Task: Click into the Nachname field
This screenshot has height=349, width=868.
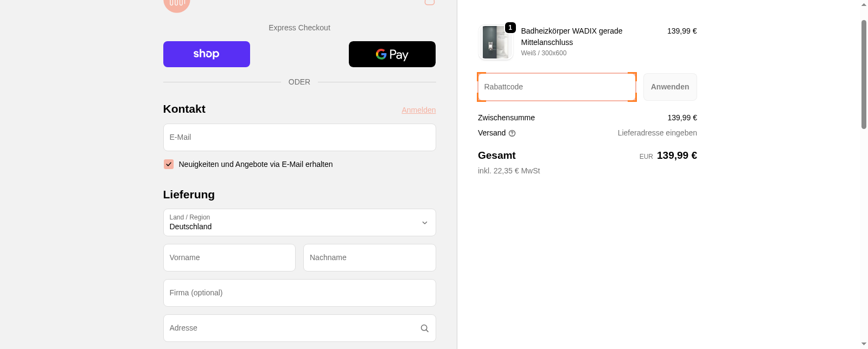Action: [x=369, y=257]
